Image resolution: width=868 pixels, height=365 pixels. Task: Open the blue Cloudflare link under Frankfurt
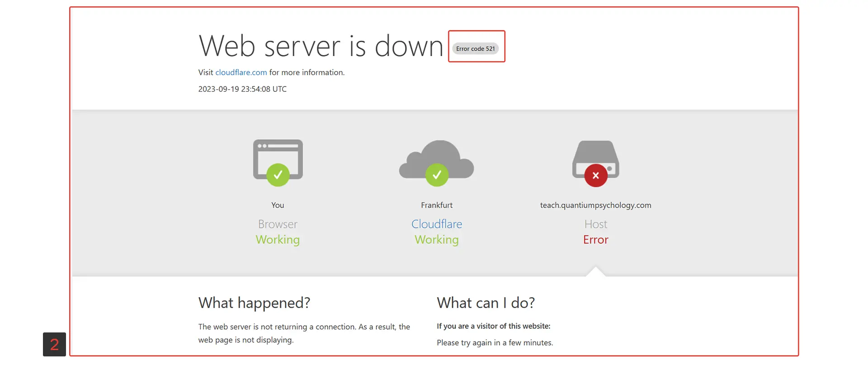point(437,224)
